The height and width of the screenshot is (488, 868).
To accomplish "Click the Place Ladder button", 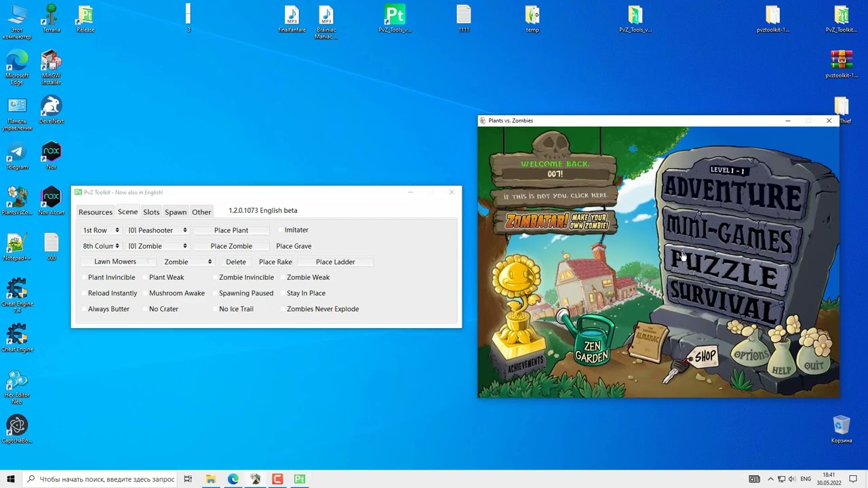I will coord(335,262).
